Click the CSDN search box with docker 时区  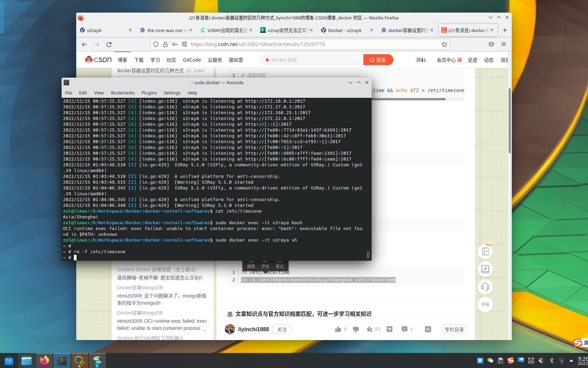point(312,60)
